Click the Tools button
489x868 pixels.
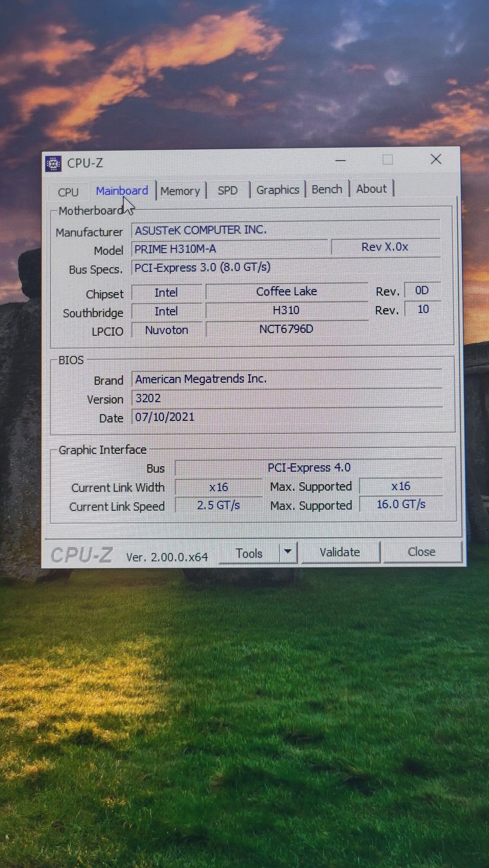pos(249,553)
